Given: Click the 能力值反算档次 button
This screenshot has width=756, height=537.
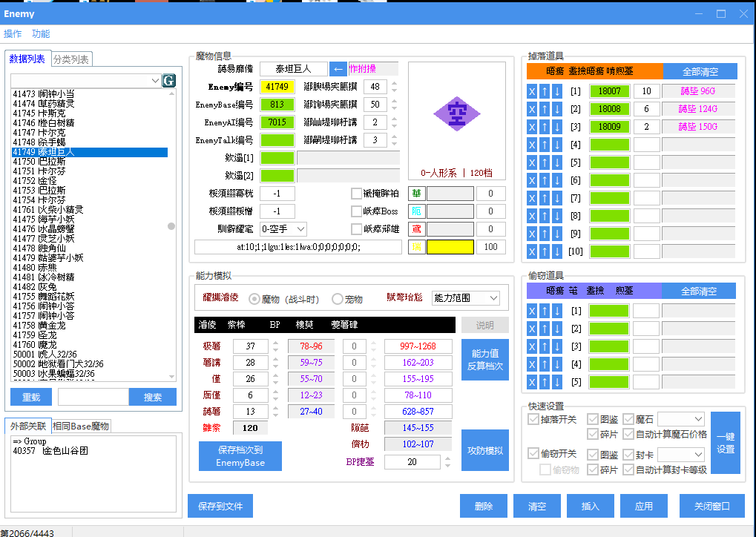Looking at the screenshot, I should (485, 360).
